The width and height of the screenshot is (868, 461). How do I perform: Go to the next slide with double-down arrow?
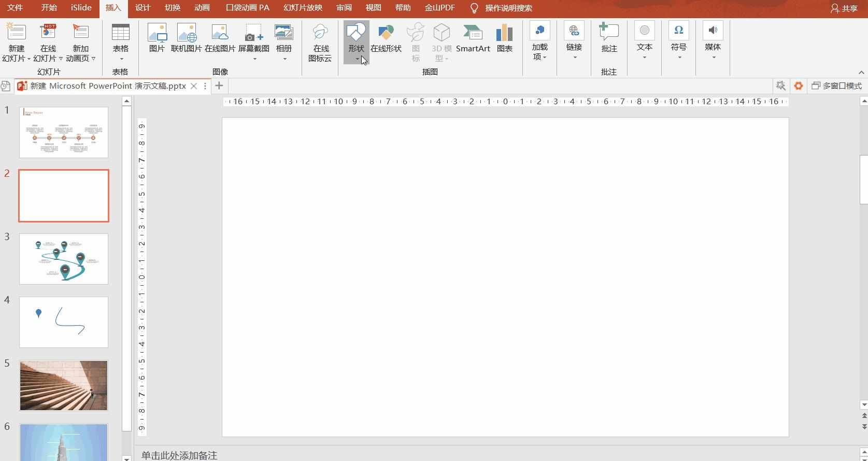pos(863,427)
